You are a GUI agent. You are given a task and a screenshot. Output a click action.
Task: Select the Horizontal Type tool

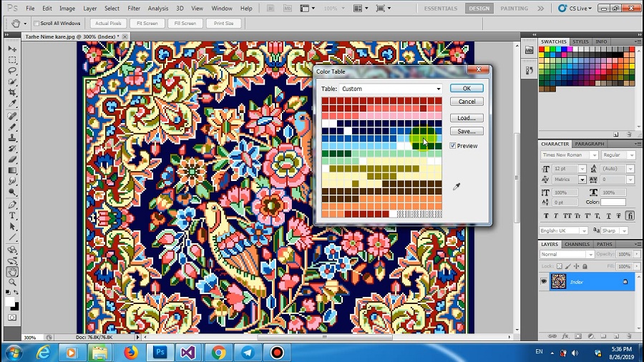point(12,215)
